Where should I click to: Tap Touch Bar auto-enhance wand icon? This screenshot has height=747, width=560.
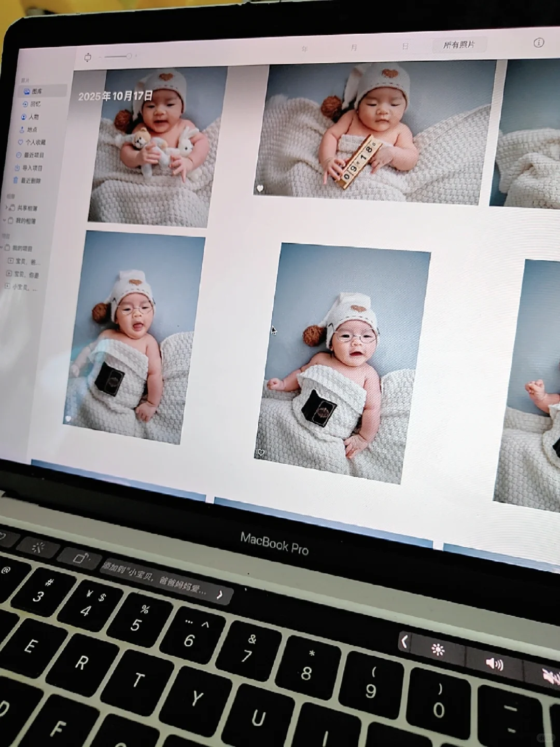tap(38, 547)
